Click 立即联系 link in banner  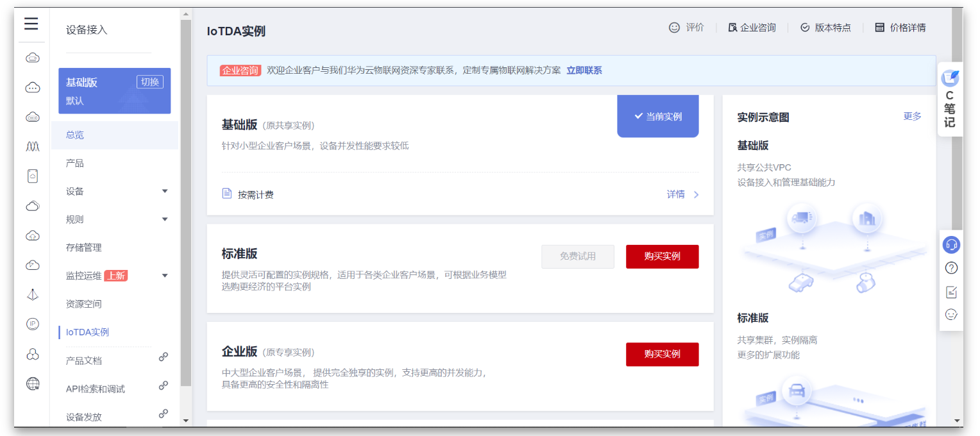click(584, 71)
